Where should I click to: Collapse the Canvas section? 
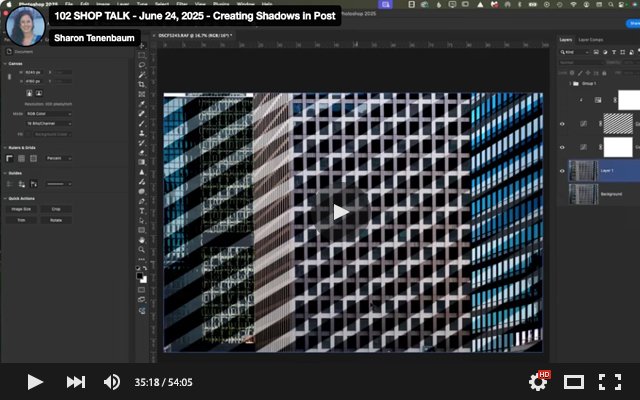(x=5, y=64)
